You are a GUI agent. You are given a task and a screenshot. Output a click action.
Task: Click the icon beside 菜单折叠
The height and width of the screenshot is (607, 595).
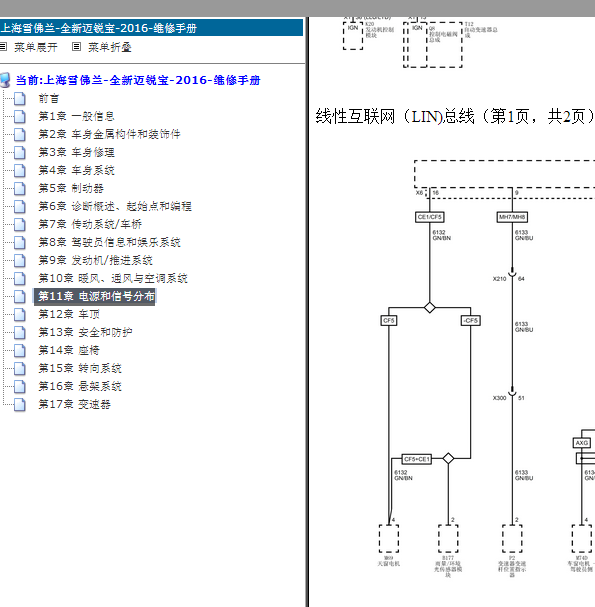tap(76, 47)
